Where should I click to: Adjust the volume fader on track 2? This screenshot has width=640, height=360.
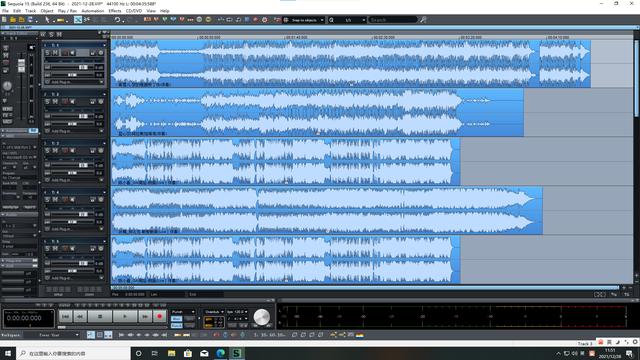click(83, 116)
